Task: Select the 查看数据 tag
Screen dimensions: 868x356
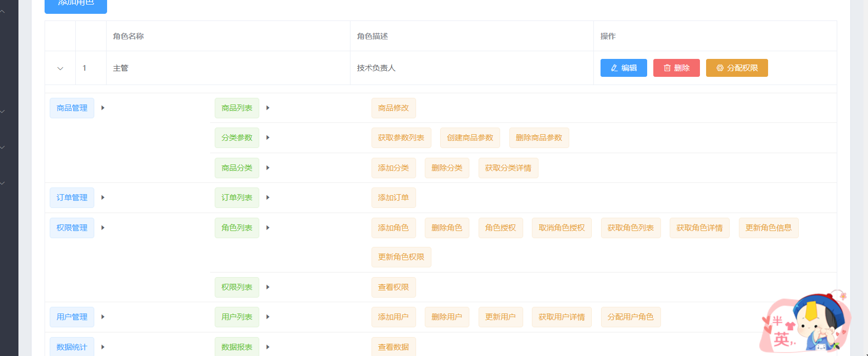Action: [x=394, y=347]
